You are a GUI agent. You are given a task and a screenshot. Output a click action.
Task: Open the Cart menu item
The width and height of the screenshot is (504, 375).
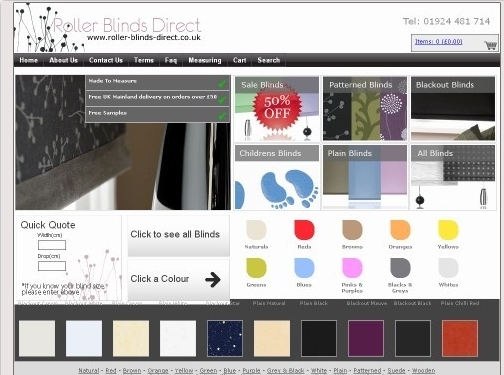[x=240, y=60]
